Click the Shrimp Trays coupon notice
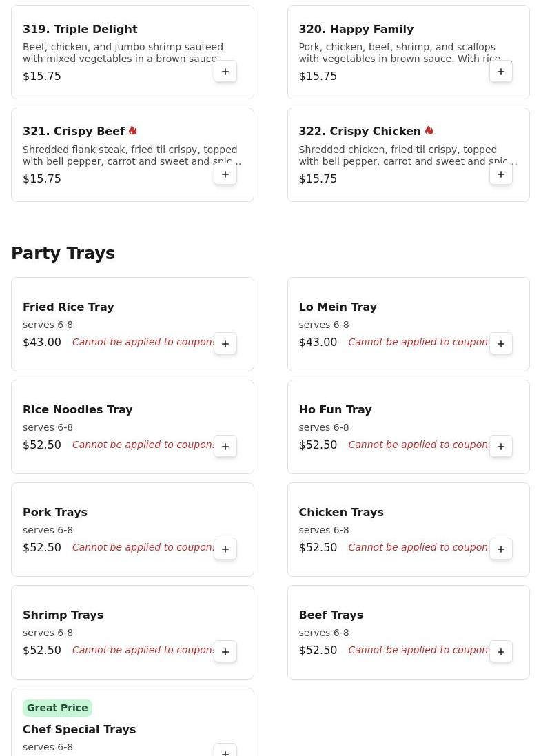 click(x=143, y=650)
